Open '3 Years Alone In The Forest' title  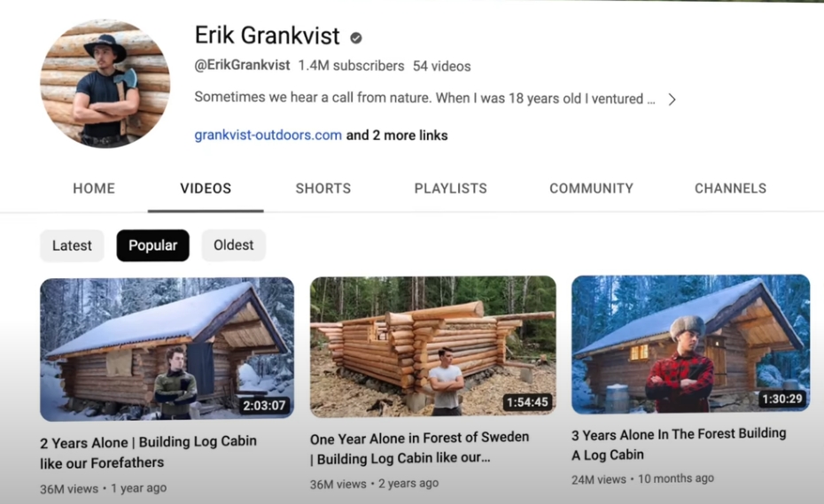pos(679,444)
